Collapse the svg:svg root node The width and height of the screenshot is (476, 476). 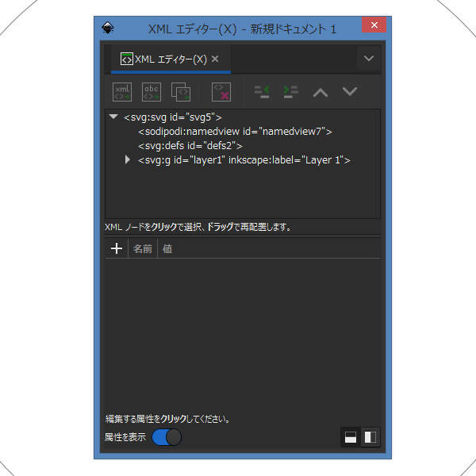pos(113,117)
